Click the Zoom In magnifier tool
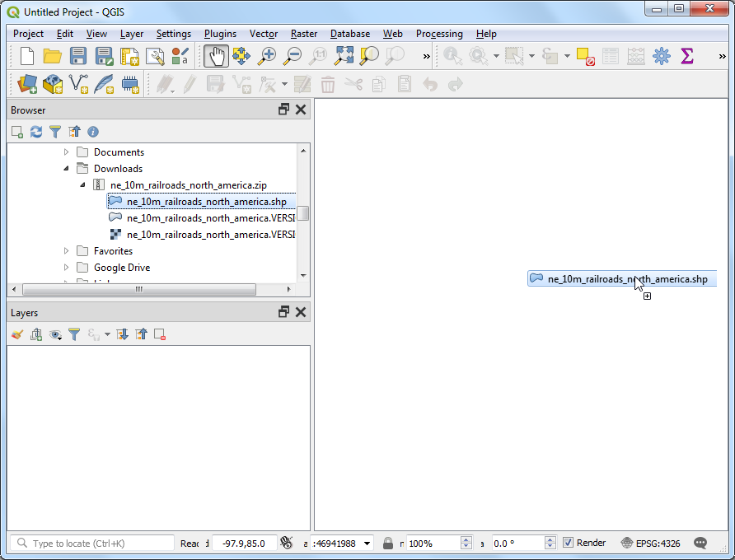 [267, 56]
